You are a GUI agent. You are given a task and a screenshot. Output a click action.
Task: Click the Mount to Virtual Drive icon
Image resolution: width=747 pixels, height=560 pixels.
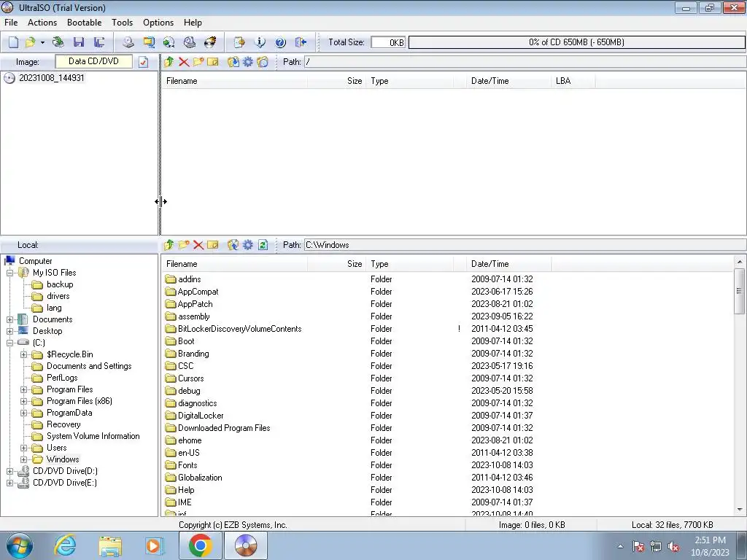pos(190,42)
